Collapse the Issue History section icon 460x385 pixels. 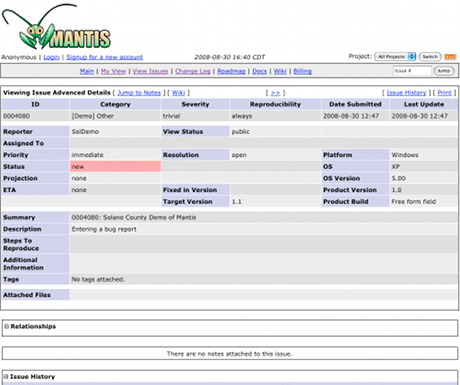point(6,377)
